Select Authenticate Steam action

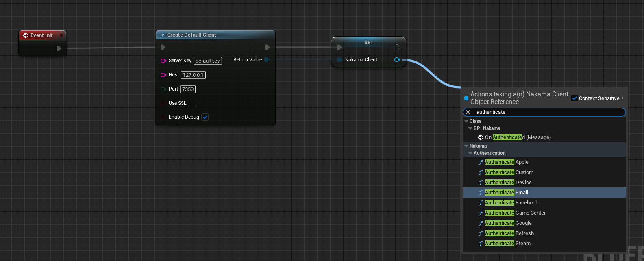(544, 244)
